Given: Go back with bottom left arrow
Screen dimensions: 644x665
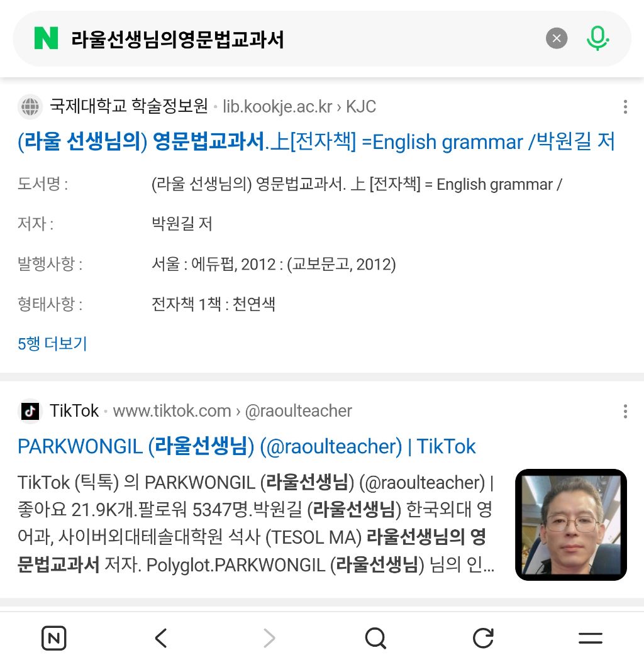Looking at the screenshot, I should pyautogui.click(x=161, y=638).
